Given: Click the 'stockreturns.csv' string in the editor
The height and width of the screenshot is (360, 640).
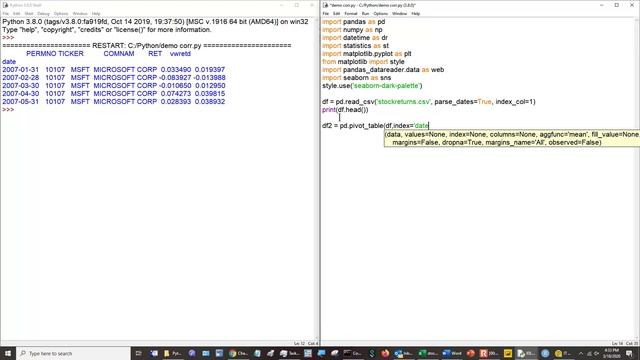Looking at the screenshot, I should [404, 102].
